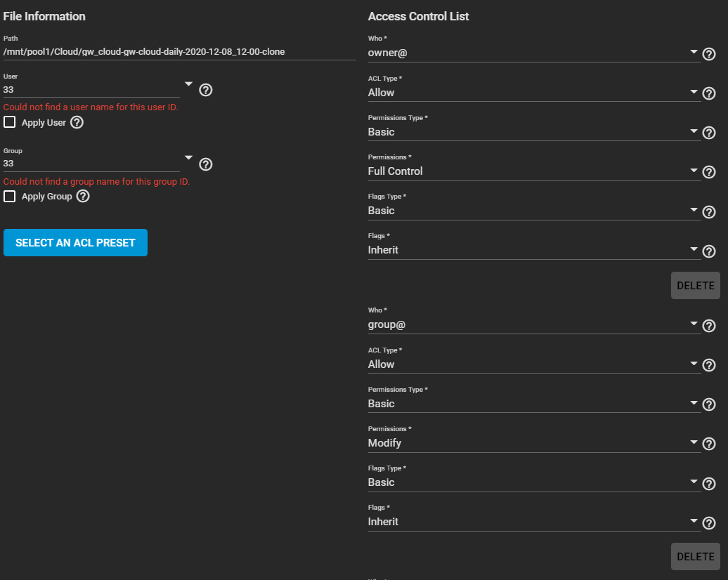Screen dimensions: 728x580
Task: Show help for group@ Flags Inherit
Action: coord(708,523)
